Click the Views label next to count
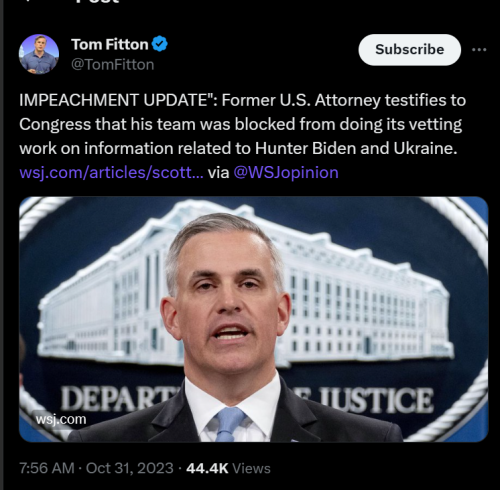Screen dimensions: 500x490 click(251, 468)
